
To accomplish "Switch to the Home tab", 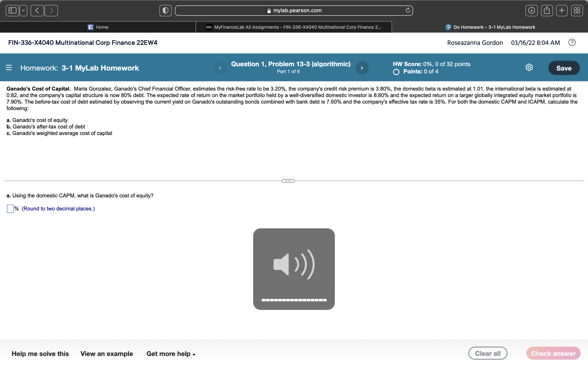I will (x=98, y=27).
